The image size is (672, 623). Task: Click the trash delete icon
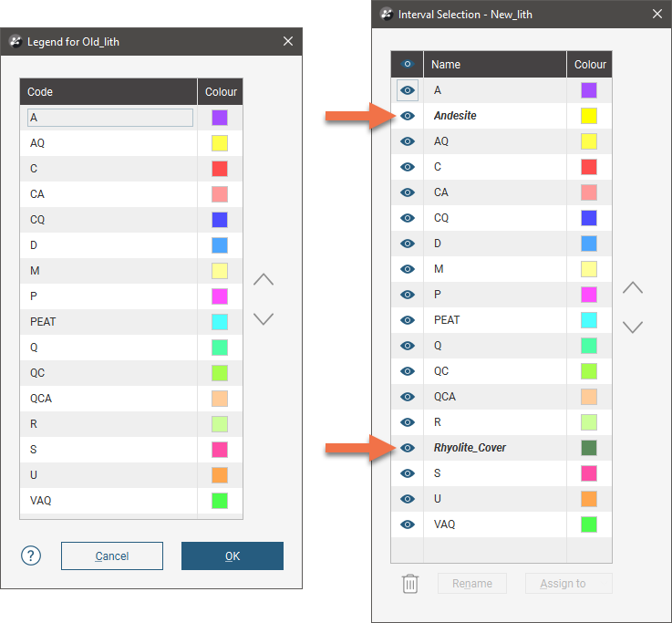click(x=410, y=584)
